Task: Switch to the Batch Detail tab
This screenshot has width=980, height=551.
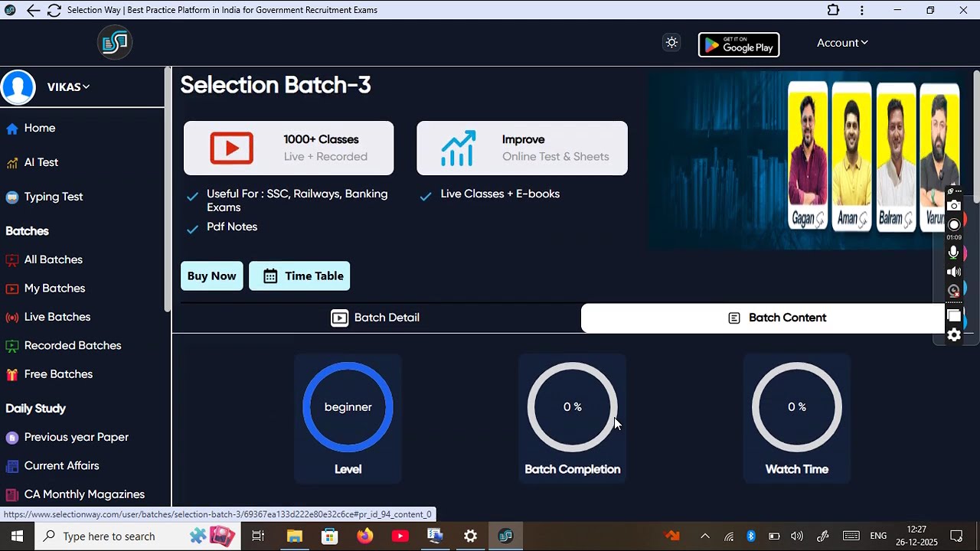Action: tap(376, 318)
